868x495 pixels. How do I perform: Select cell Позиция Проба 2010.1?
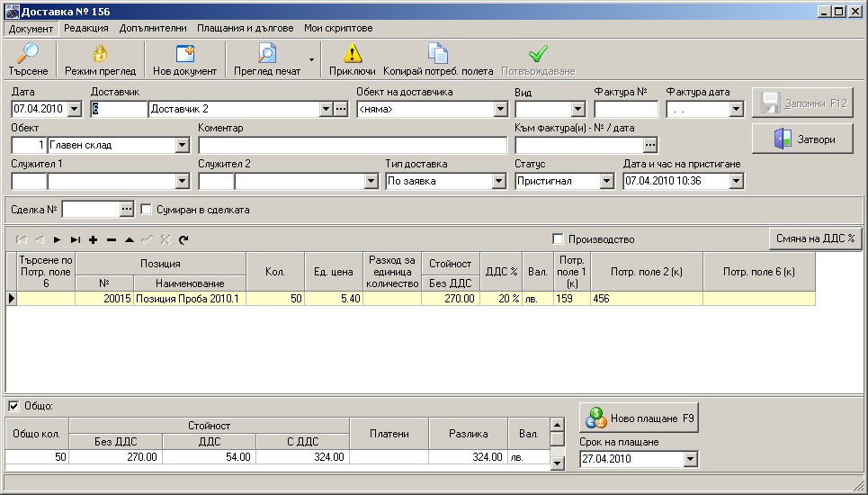190,299
